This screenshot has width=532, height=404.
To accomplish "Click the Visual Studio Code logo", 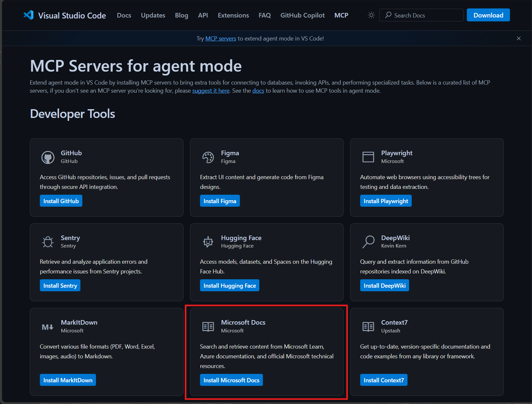I will [x=29, y=15].
